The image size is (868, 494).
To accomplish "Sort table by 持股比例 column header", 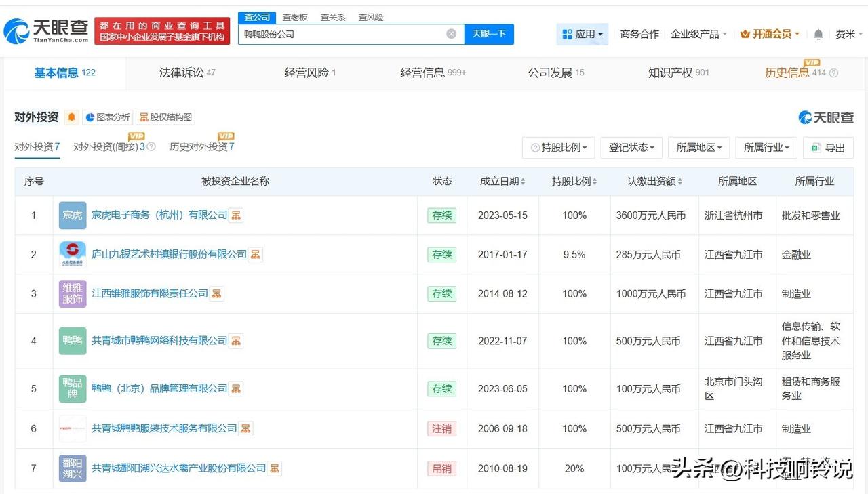I will [574, 182].
